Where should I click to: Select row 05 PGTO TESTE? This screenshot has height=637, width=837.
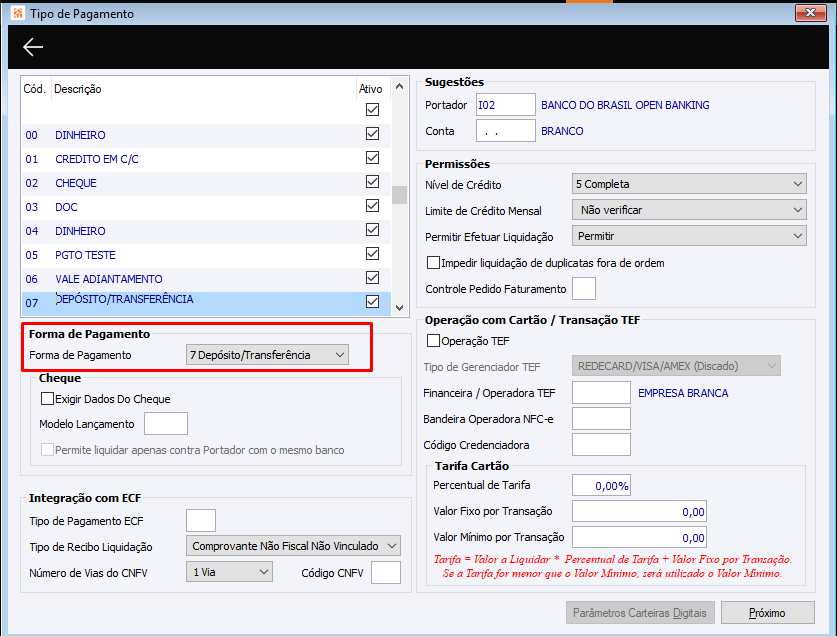coord(206,255)
